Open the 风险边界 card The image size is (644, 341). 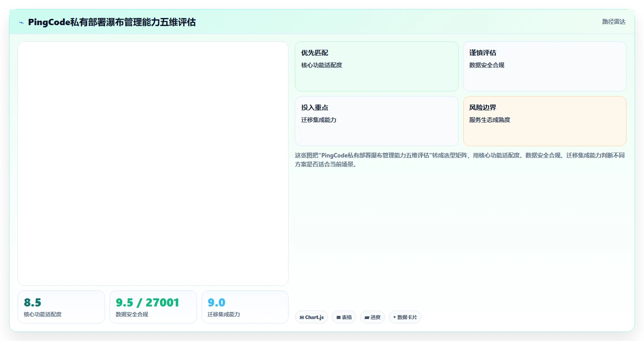click(x=544, y=121)
